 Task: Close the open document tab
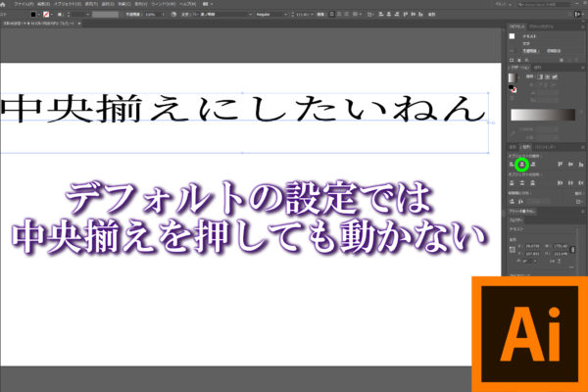pyautogui.click(x=79, y=24)
